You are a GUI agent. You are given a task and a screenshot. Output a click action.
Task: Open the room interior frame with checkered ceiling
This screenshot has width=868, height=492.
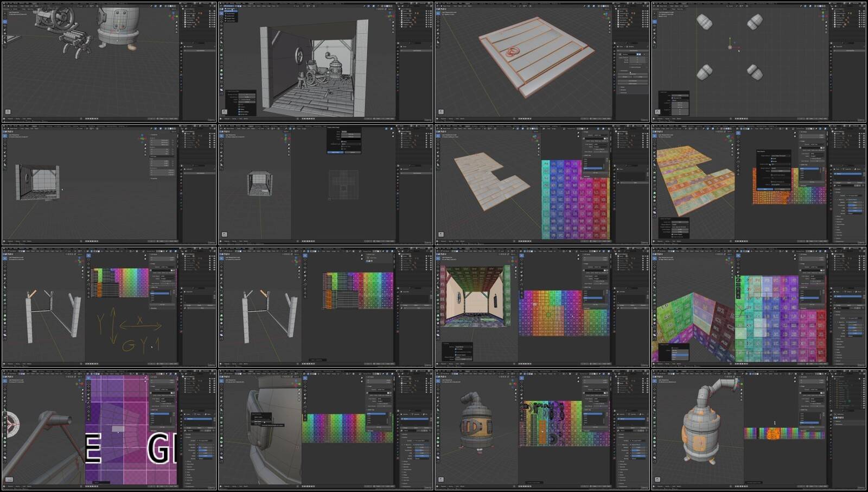point(542,308)
